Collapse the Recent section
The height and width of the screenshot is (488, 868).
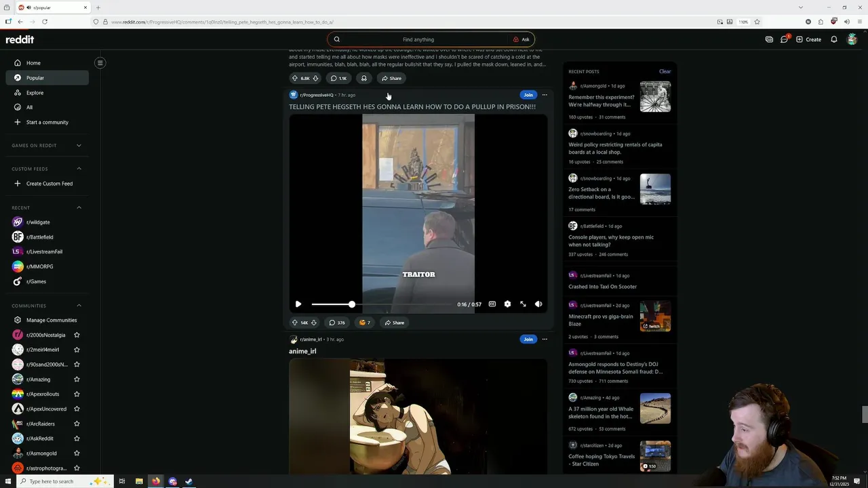point(79,207)
